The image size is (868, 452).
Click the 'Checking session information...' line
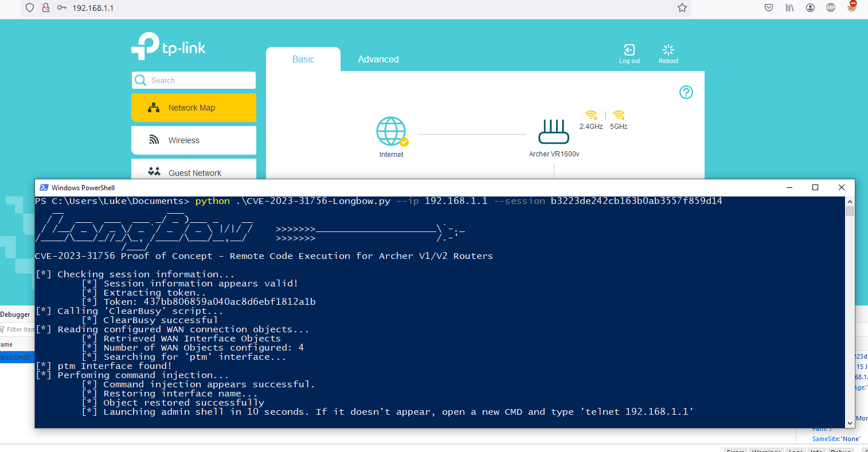[135, 274]
